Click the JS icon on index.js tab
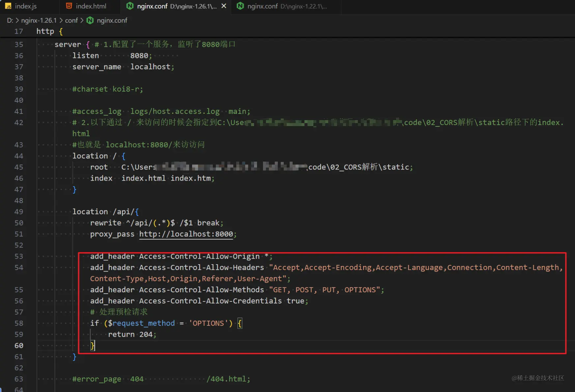The height and width of the screenshot is (392, 575). (x=8, y=6)
